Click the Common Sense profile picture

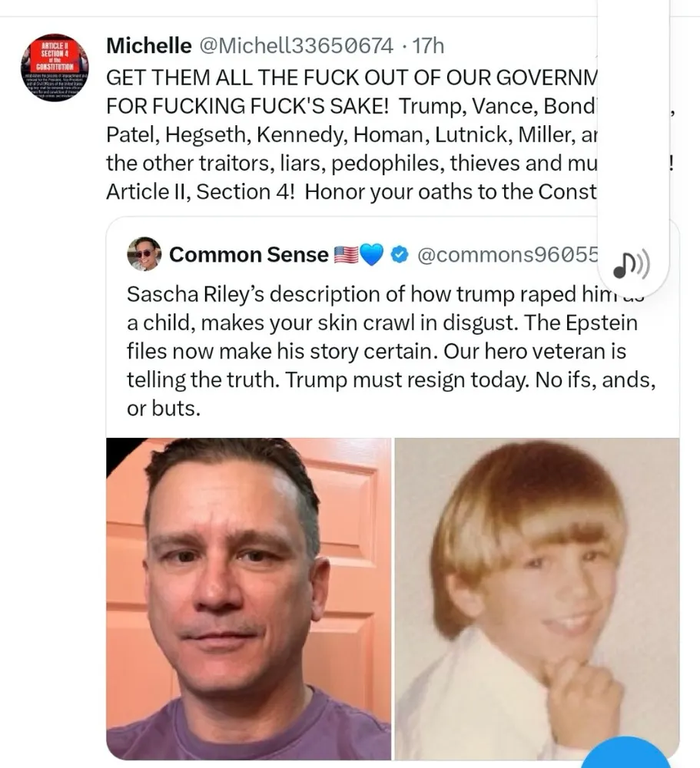tap(144, 254)
